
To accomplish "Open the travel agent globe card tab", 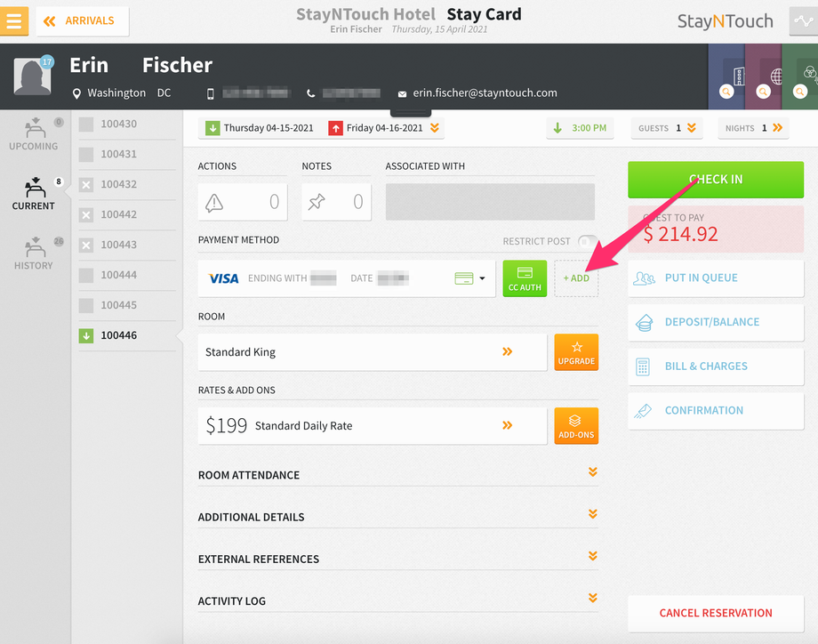I will pyautogui.click(x=763, y=76).
